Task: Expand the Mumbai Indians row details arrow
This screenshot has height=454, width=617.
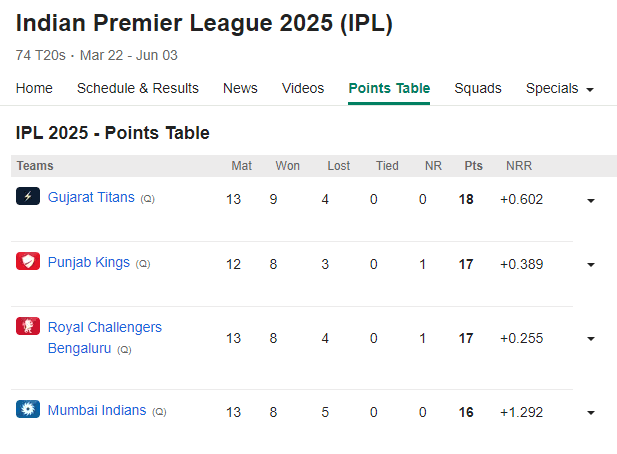Action: 591,413
